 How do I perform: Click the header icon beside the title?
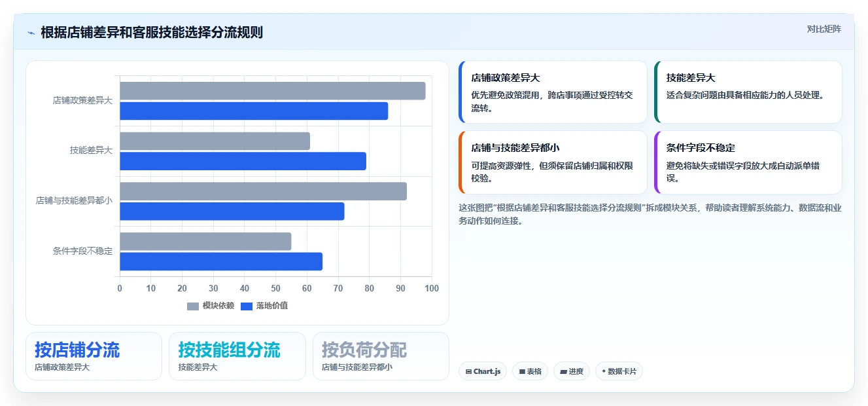pyautogui.click(x=31, y=33)
